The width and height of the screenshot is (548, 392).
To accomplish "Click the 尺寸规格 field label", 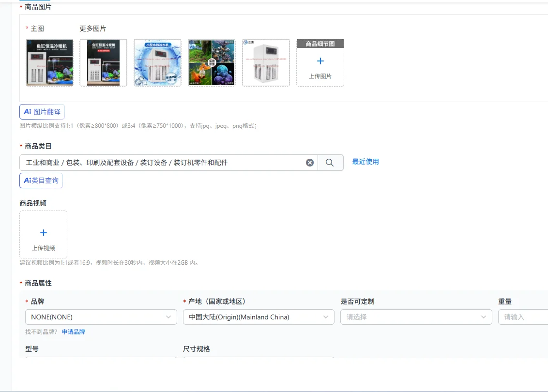I will 197,349.
